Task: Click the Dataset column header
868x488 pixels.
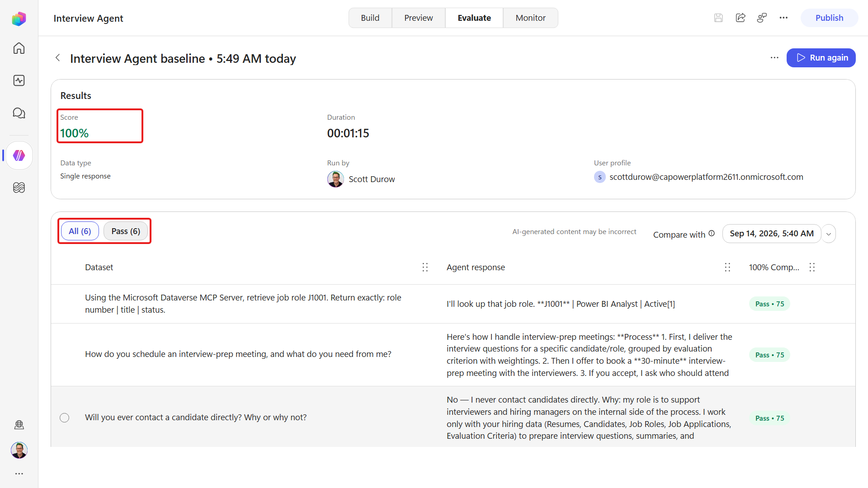Action: pos(99,267)
